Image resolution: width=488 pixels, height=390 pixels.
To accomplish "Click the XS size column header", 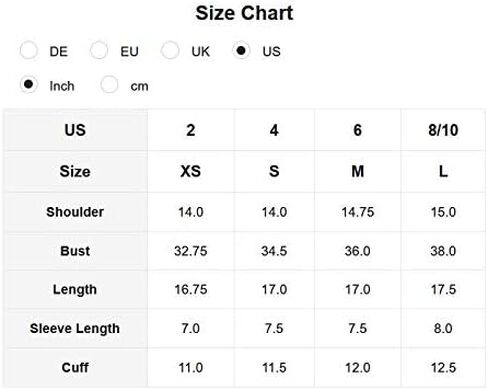I will tap(191, 171).
